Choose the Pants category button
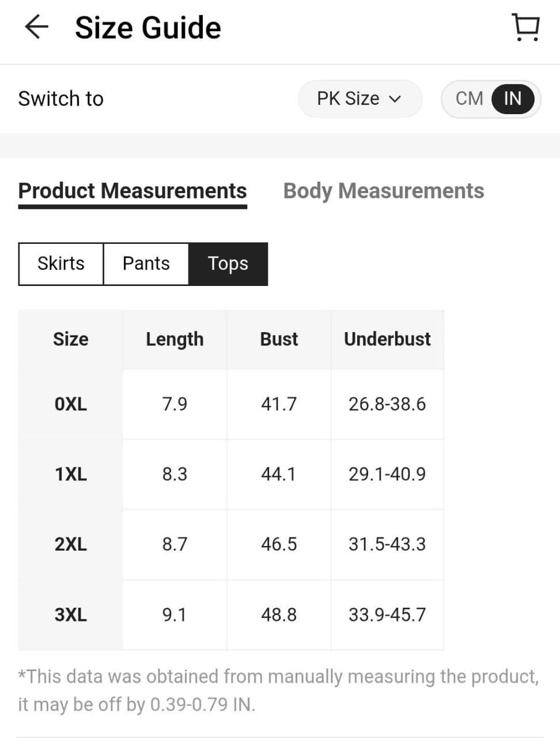The height and width of the screenshot is (738, 560). [x=146, y=263]
